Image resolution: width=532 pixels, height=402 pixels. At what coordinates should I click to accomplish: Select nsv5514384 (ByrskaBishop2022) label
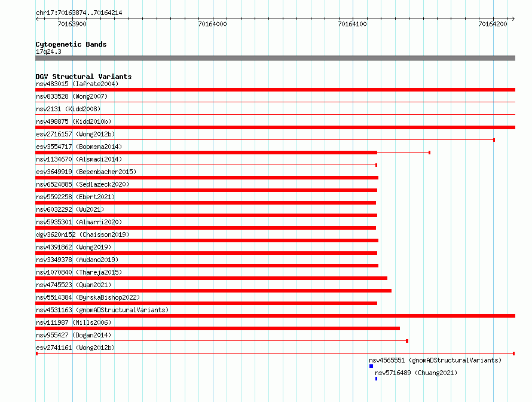pos(88,297)
